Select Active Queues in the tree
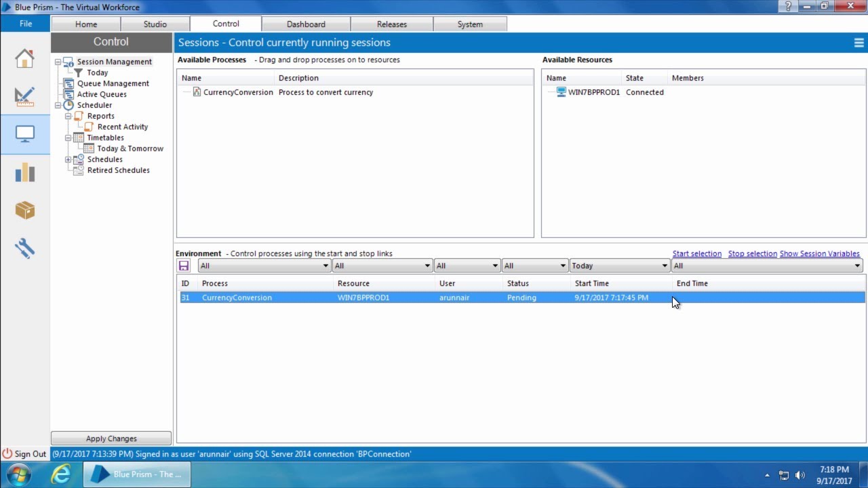The width and height of the screenshot is (868, 488). pos(102,94)
